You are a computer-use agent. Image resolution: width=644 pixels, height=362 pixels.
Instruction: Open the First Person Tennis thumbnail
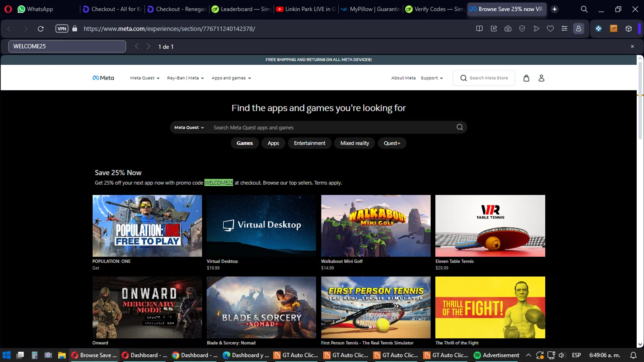click(x=376, y=307)
